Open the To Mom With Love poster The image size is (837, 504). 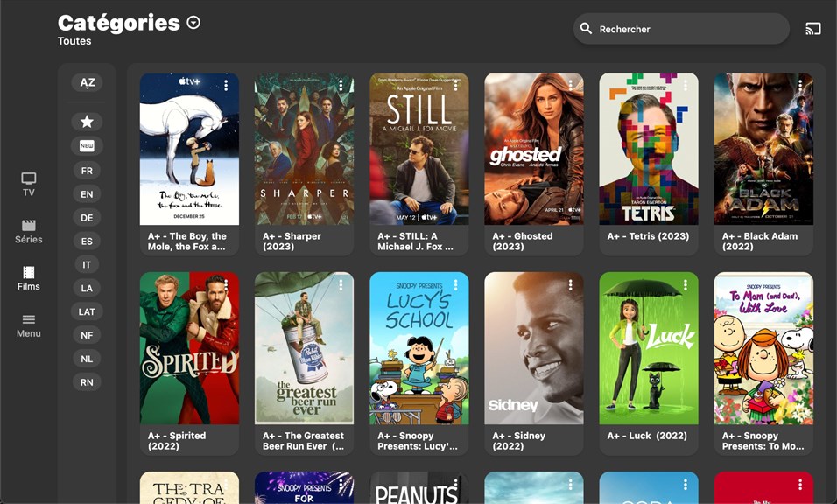(x=763, y=348)
